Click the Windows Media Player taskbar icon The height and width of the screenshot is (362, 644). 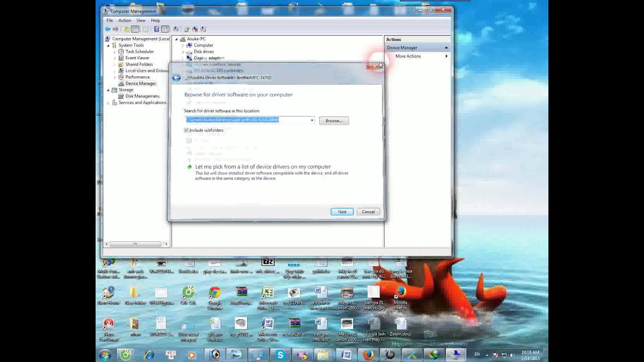tap(191, 355)
